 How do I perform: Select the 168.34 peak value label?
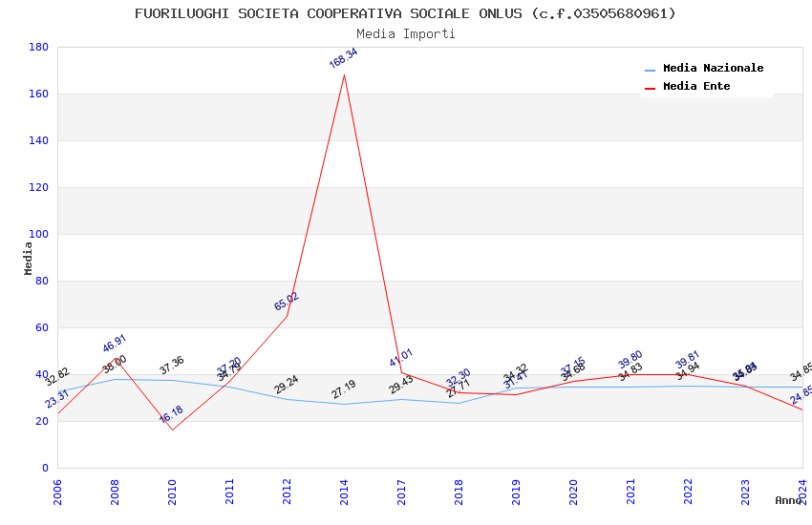(x=343, y=58)
